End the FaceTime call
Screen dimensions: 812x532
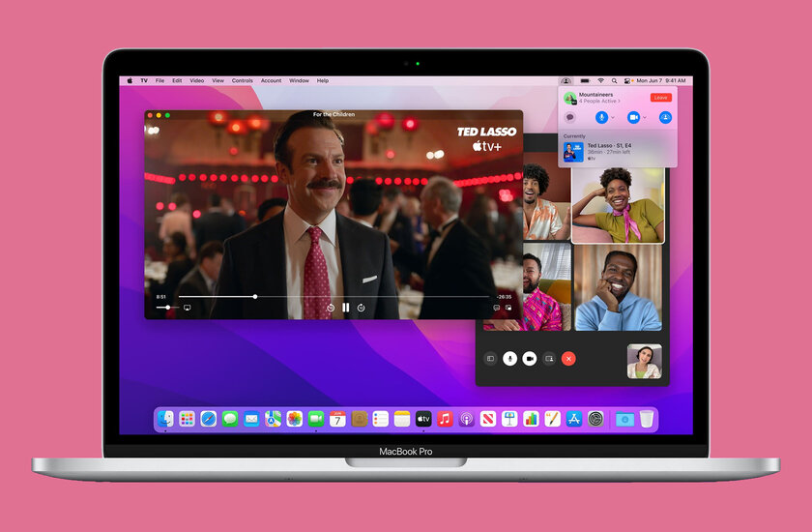coord(568,359)
